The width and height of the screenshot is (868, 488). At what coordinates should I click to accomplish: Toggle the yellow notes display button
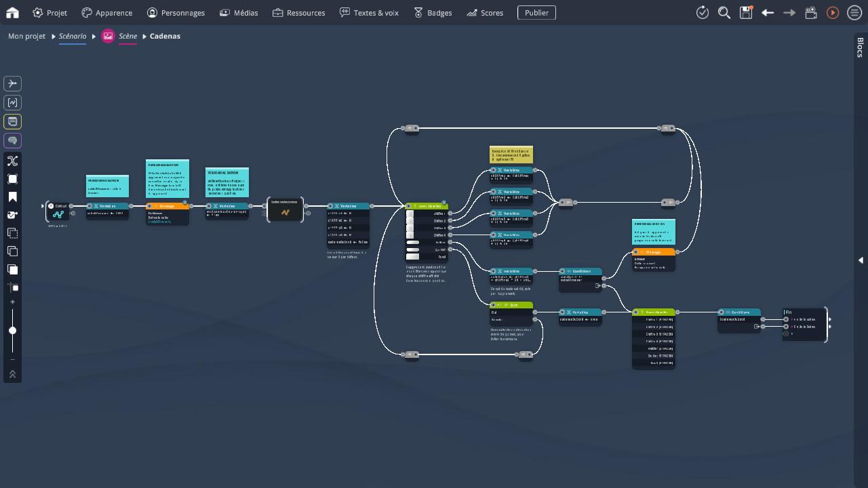click(12, 121)
